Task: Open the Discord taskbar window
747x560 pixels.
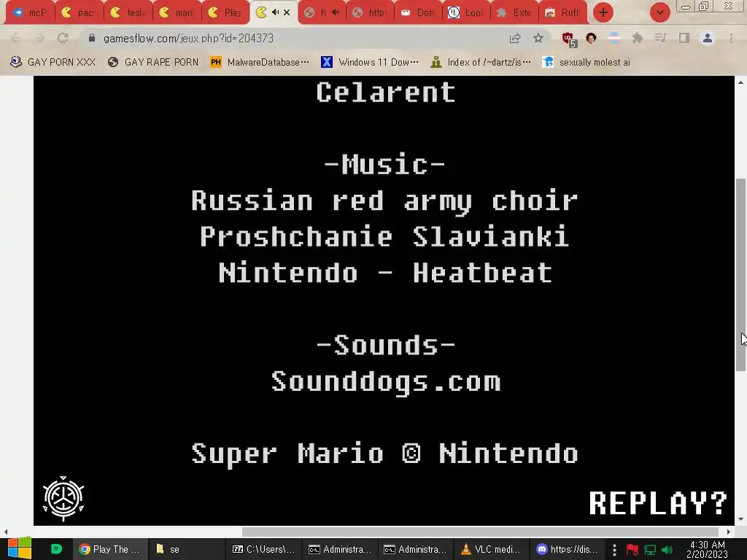Action: click(567, 549)
